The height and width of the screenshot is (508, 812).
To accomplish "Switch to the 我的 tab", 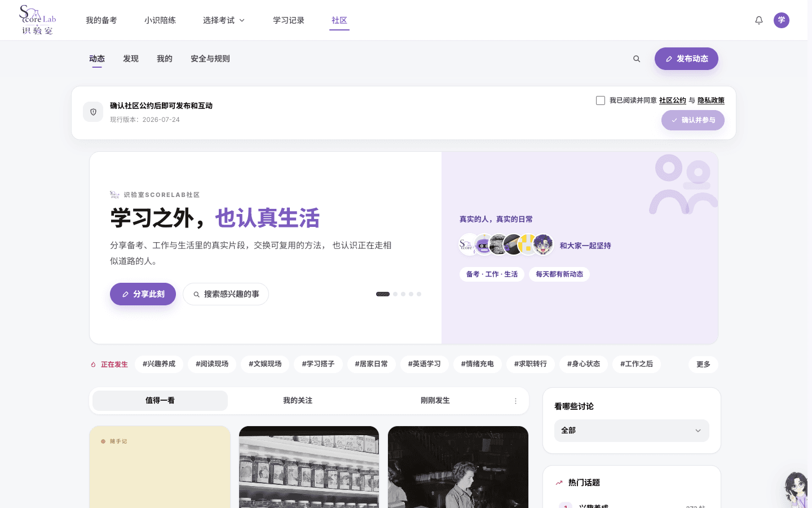I will [x=165, y=59].
